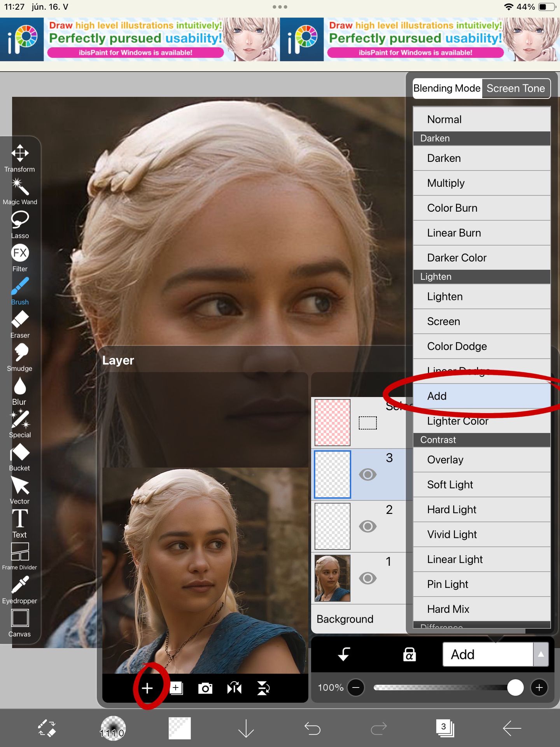Choose Overlay blending mode
560x747 pixels.
tap(482, 459)
